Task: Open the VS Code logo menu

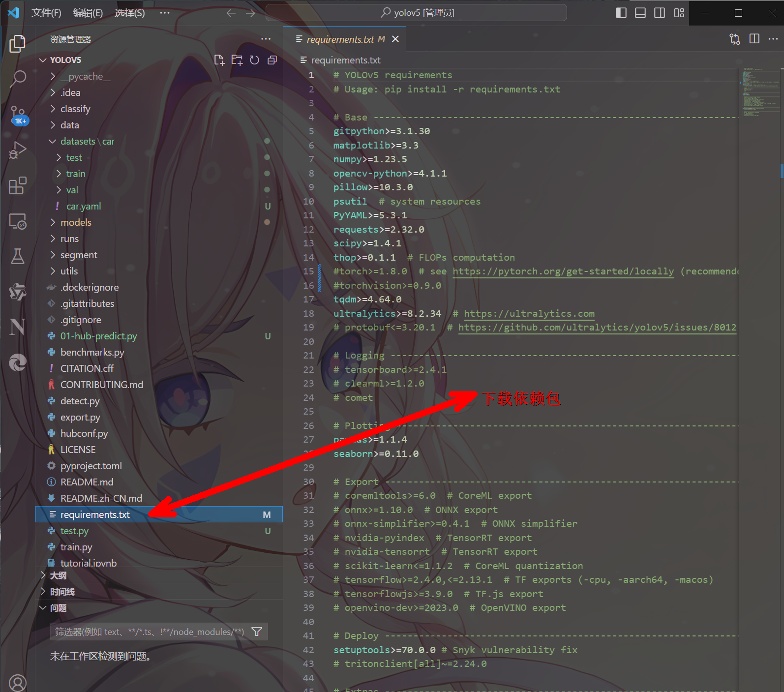Action: tap(14, 13)
